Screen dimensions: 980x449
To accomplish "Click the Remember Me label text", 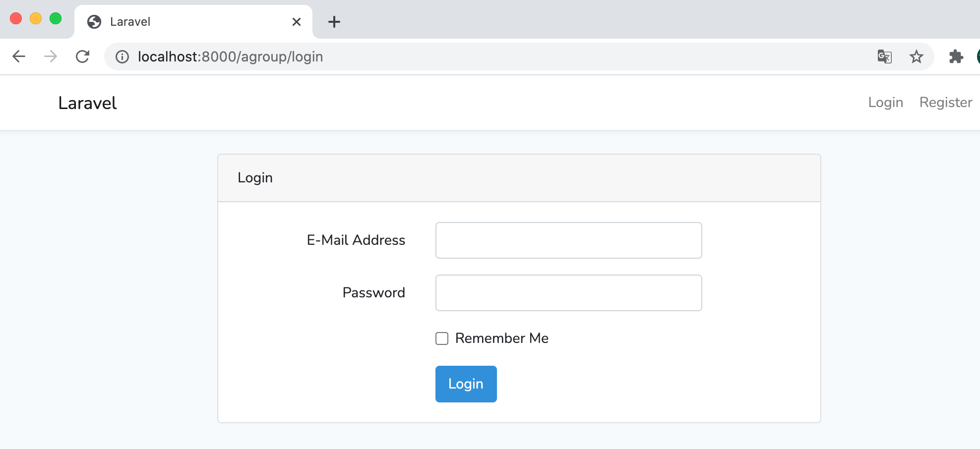I will tap(501, 338).
